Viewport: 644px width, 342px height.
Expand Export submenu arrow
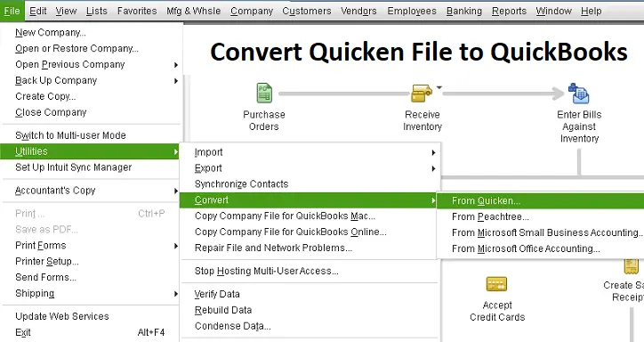click(433, 169)
